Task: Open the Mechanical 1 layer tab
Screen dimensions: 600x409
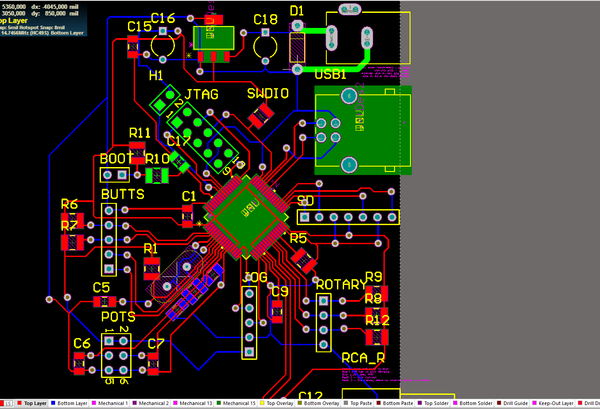Action: pyautogui.click(x=109, y=403)
